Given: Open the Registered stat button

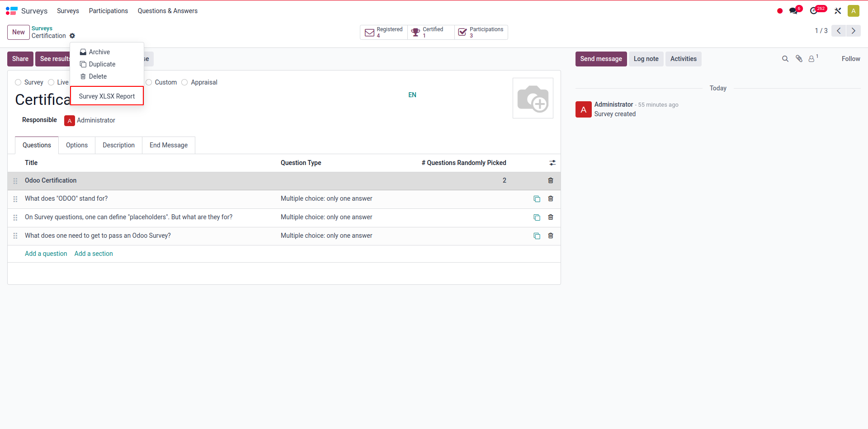Looking at the screenshot, I should pyautogui.click(x=384, y=32).
